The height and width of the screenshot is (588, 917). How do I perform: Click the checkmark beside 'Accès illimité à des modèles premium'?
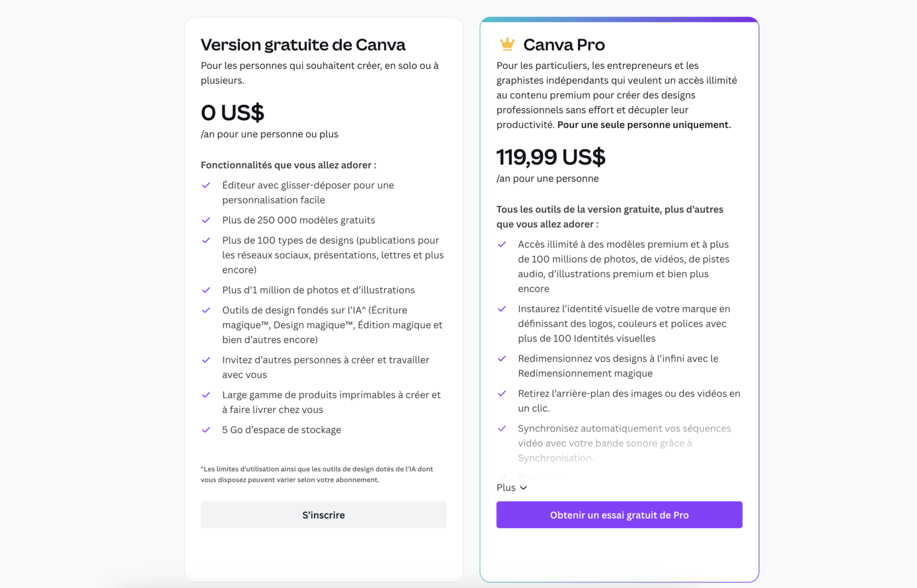[503, 244]
